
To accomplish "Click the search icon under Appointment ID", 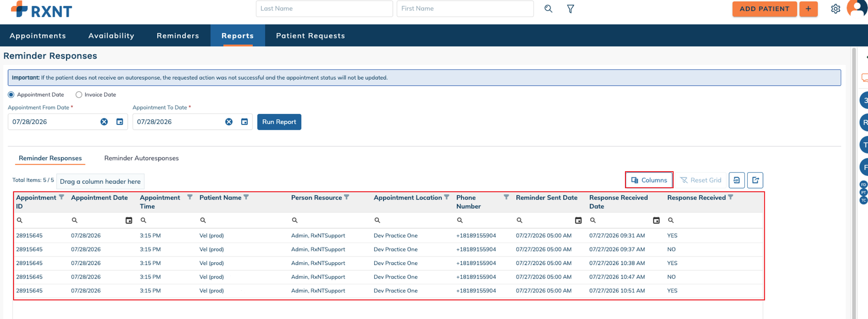I will 20,220.
